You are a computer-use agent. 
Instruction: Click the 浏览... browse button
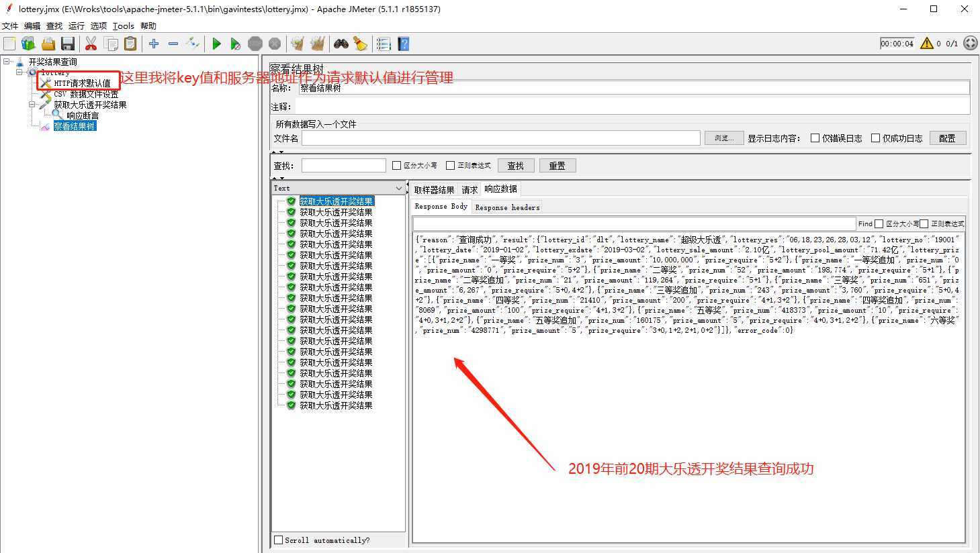point(724,138)
